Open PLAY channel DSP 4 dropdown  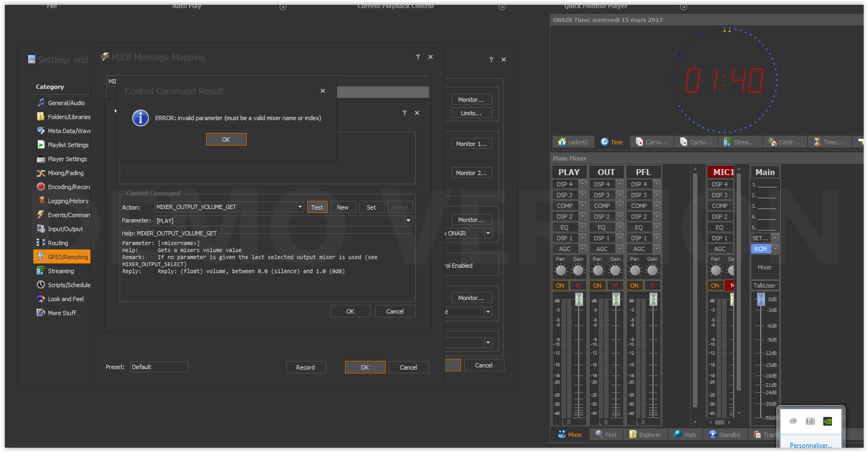(x=582, y=184)
